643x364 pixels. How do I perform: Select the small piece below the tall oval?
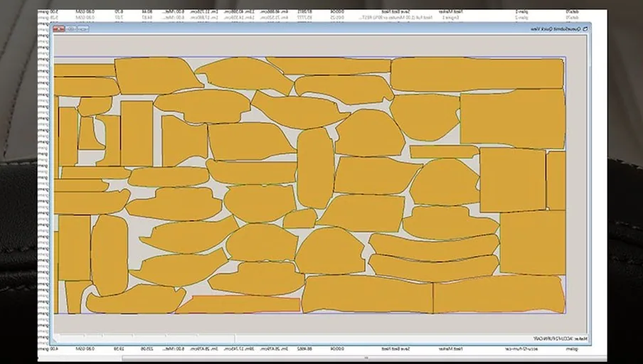tap(299, 218)
